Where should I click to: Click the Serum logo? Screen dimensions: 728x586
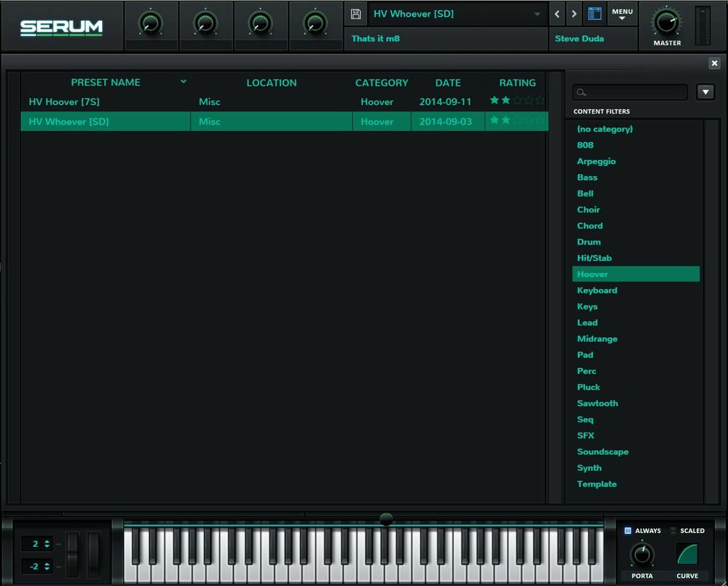click(x=62, y=28)
